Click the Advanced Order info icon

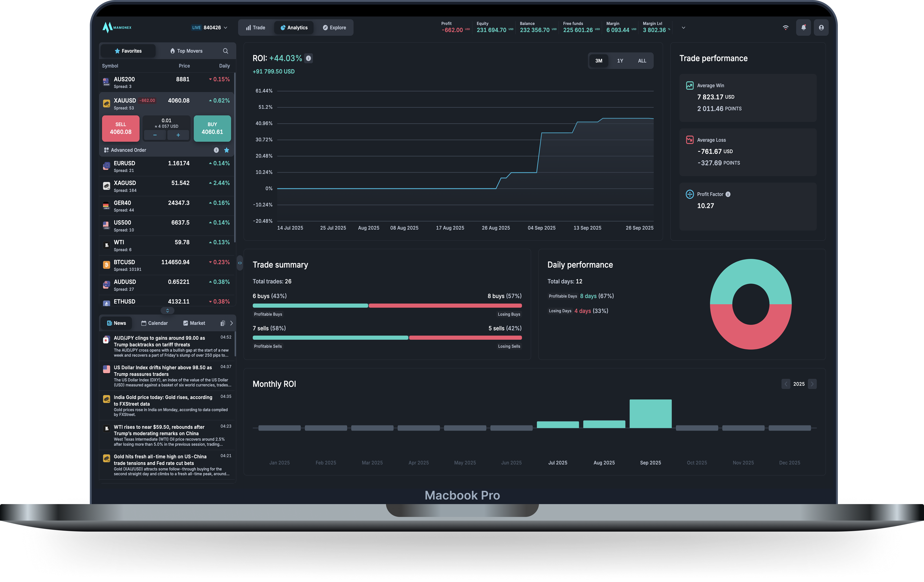pyautogui.click(x=216, y=150)
